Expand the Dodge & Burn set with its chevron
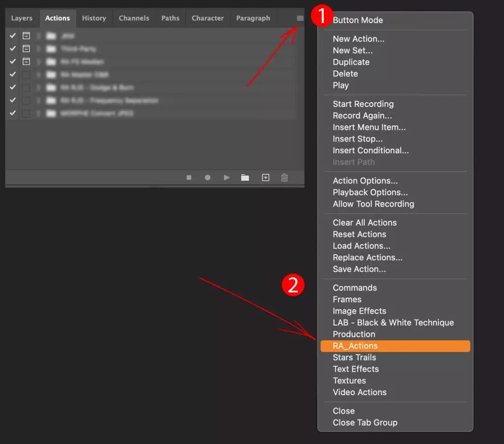The width and height of the screenshot is (504, 444). coord(38,88)
